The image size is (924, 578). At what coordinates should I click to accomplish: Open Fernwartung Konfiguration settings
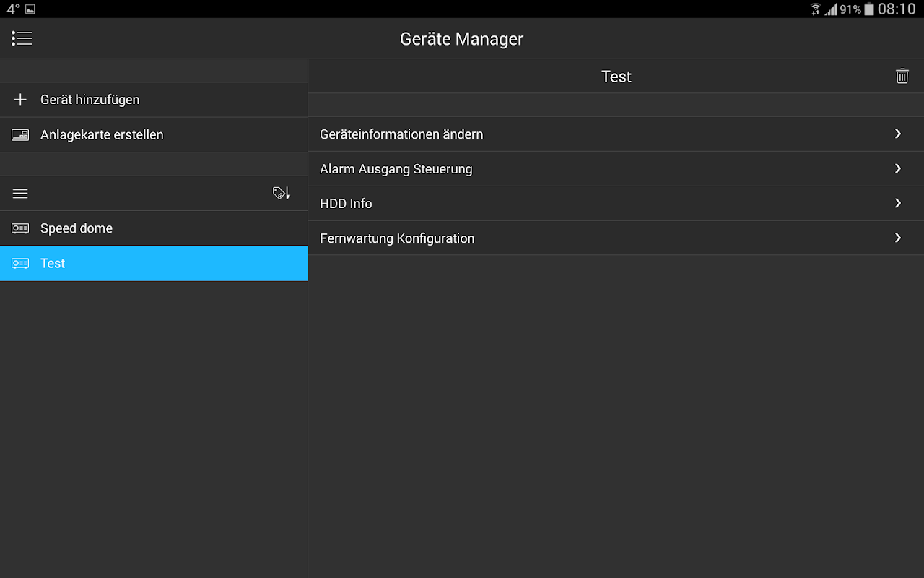[397, 238]
